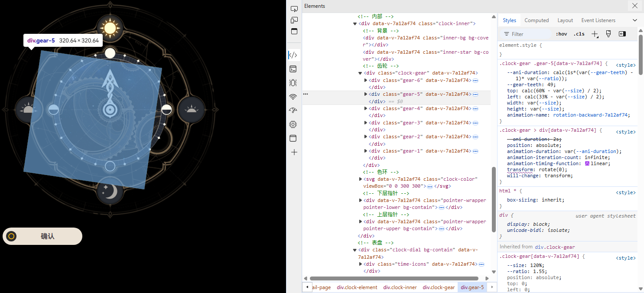Select the --size: 120% declaration

pos(525,265)
